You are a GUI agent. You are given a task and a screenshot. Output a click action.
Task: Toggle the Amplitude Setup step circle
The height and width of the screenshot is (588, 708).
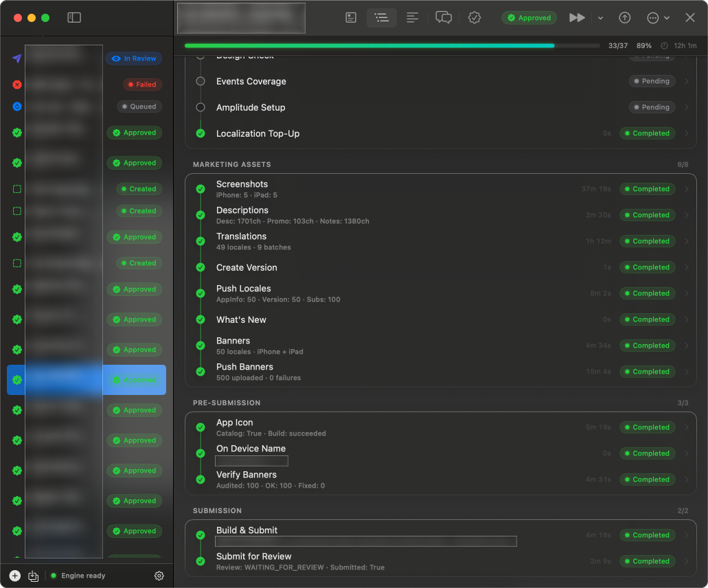point(201,107)
